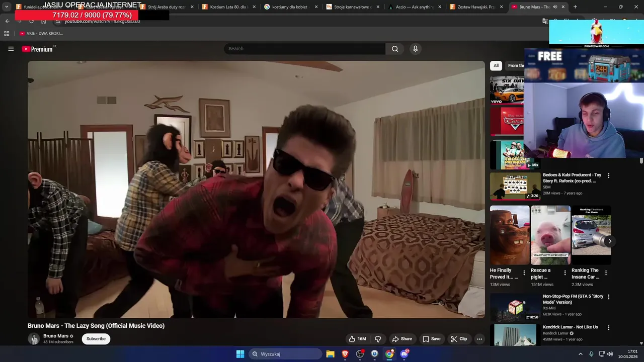Select the All filter chip

[496, 65]
